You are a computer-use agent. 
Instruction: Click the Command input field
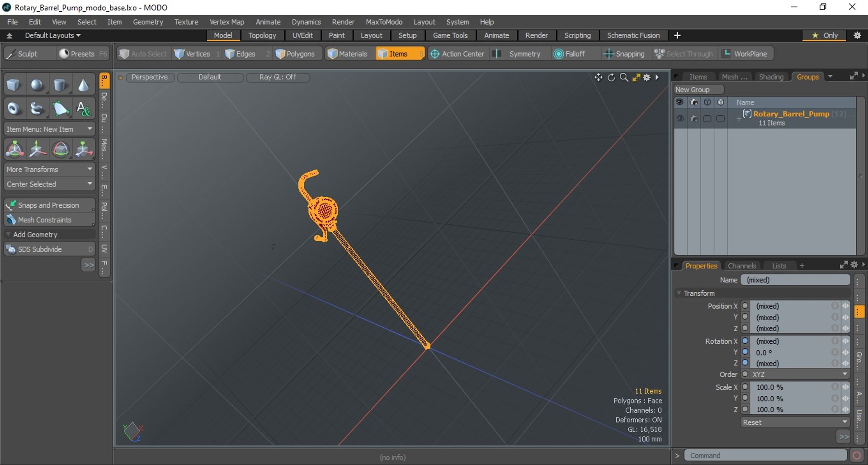click(765, 456)
